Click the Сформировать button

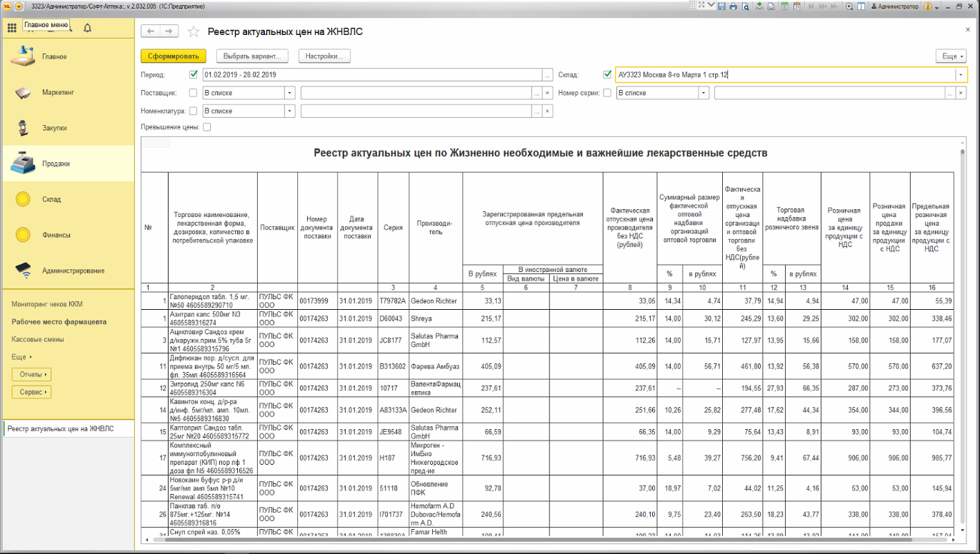click(174, 56)
